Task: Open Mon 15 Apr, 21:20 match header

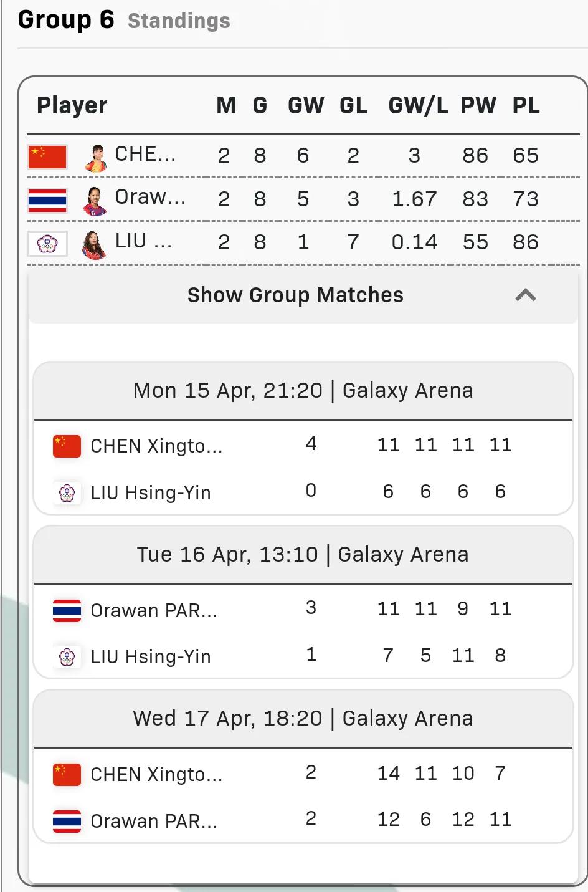Action: tap(303, 391)
